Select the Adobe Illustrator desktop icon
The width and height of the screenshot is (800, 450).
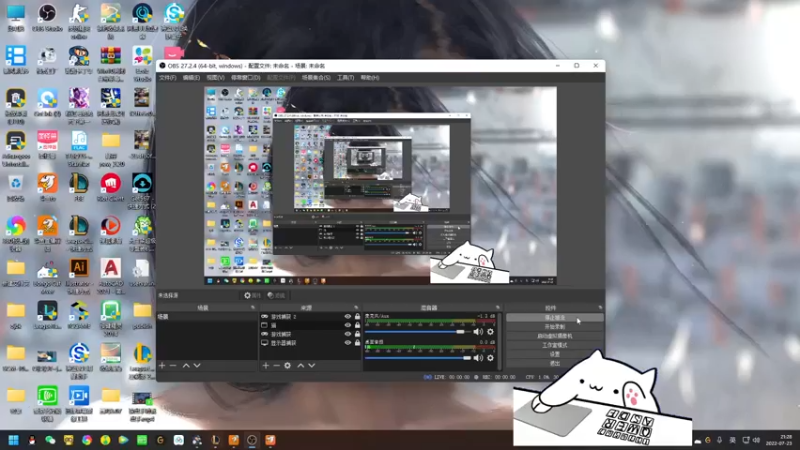(x=79, y=276)
